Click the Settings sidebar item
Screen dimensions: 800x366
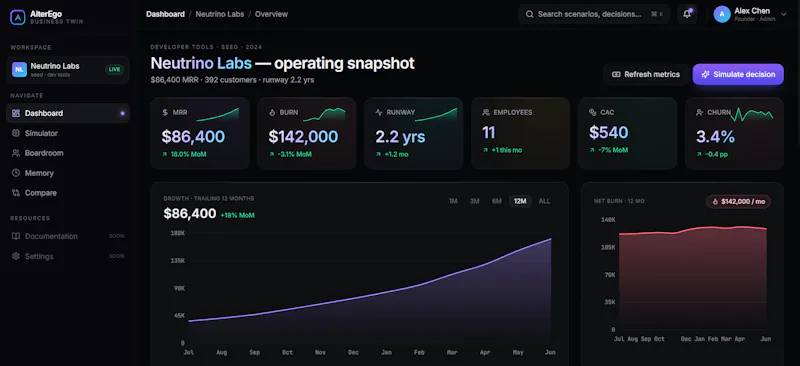pyautogui.click(x=68, y=256)
